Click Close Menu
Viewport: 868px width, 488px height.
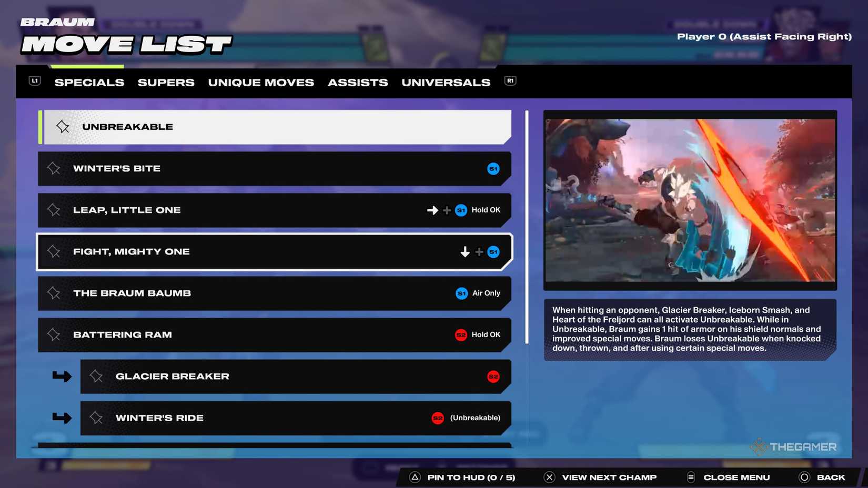736,477
